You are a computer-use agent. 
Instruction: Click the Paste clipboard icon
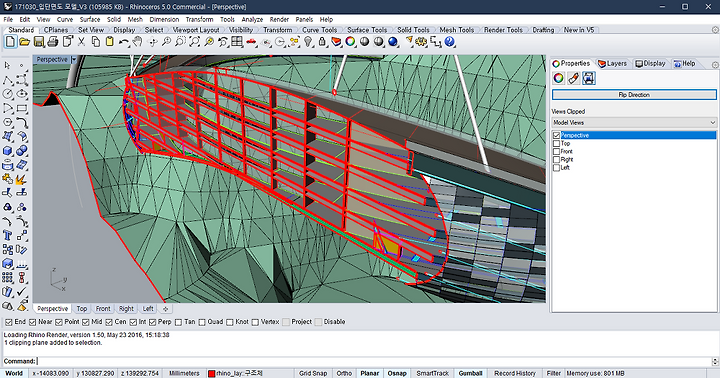point(110,42)
